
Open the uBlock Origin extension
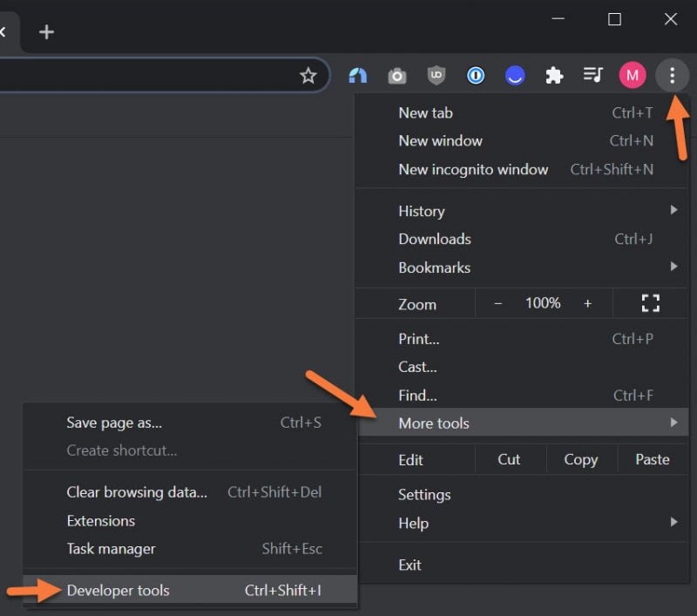click(x=436, y=75)
